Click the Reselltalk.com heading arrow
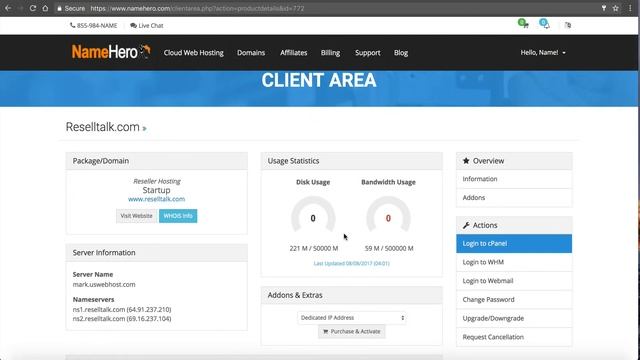Image resolution: width=640 pixels, height=360 pixels. (x=144, y=129)
